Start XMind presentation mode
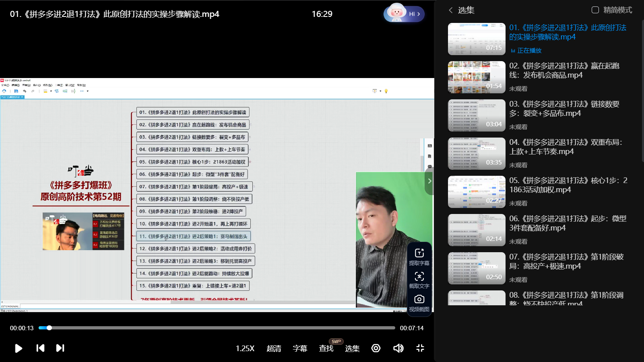This screenshot has height=362, width=644. point(375,91)
